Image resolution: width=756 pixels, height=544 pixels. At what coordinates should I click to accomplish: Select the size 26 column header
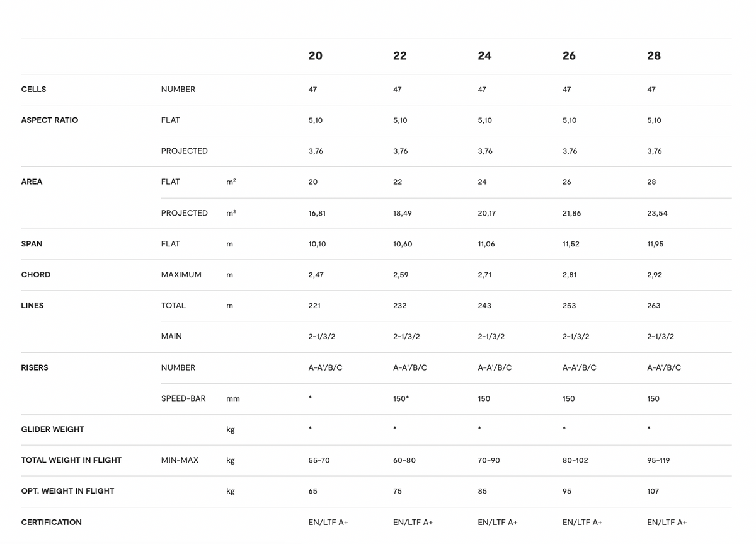point(569,55)
